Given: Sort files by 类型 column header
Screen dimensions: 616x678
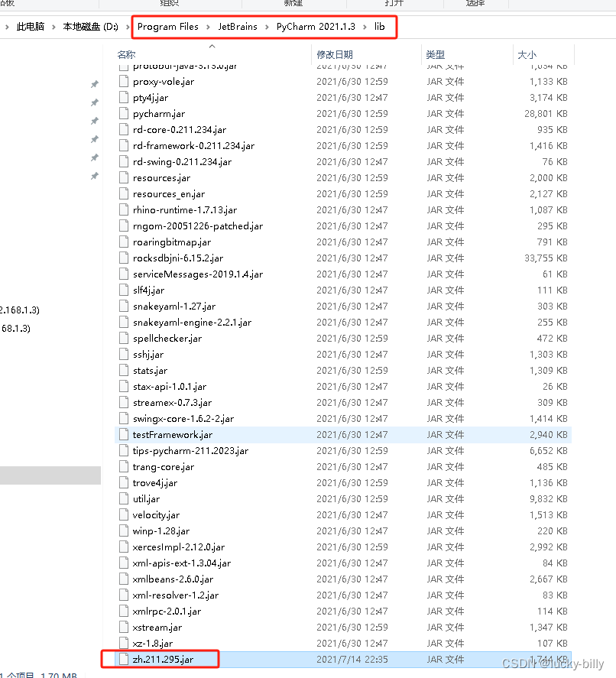Looking at the screenshot, I should (436, 54).
